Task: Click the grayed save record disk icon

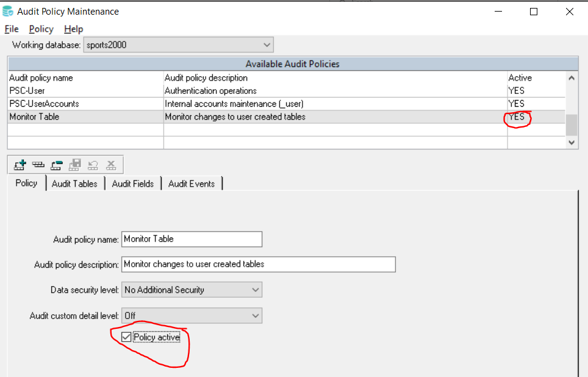Action: pos(74,165)
